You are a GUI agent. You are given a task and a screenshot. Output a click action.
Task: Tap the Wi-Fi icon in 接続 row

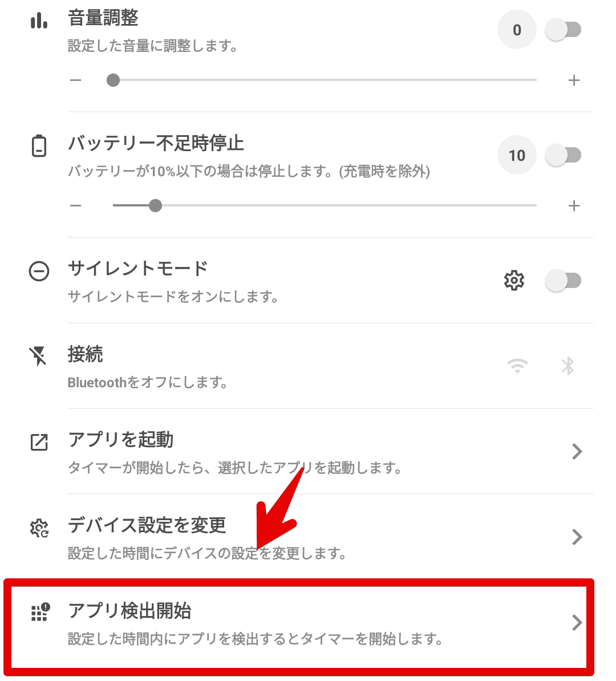[x=517, y=366]
